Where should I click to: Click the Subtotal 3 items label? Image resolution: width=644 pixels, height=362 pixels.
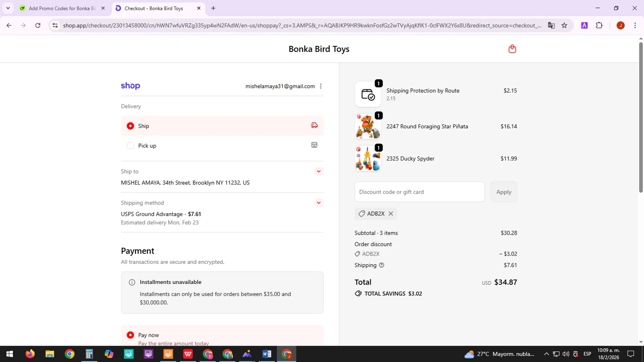[x=376, y=233]
